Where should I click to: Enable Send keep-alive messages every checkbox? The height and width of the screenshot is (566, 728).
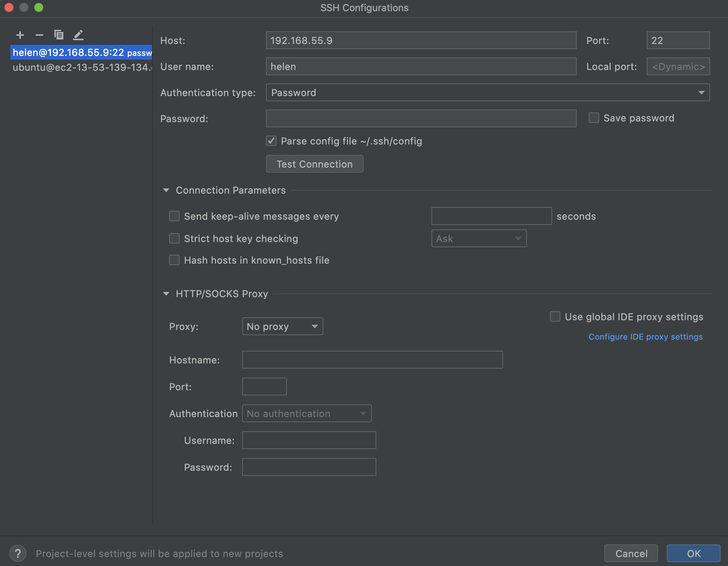[x=174, y=216]
